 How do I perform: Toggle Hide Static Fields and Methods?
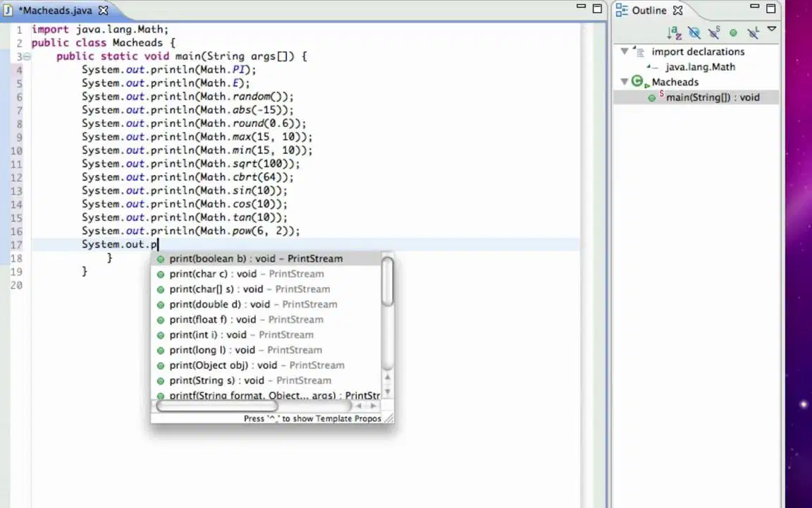click(714, 32)
